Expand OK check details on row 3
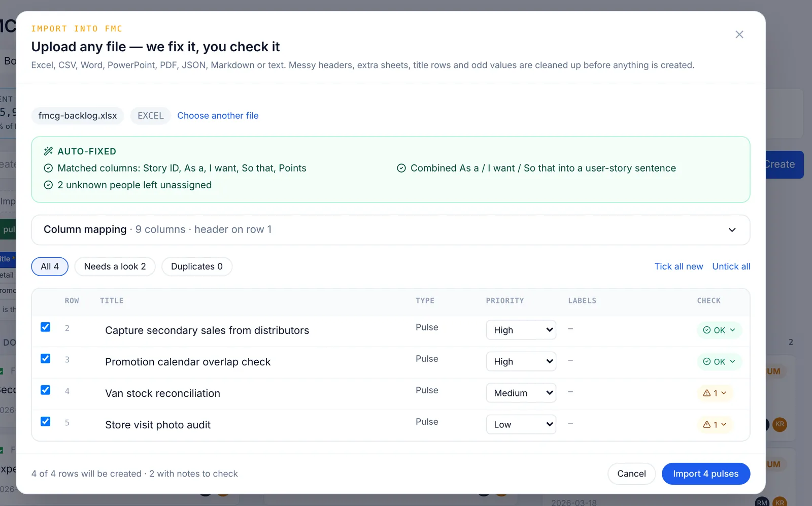 tap(719, 361)
